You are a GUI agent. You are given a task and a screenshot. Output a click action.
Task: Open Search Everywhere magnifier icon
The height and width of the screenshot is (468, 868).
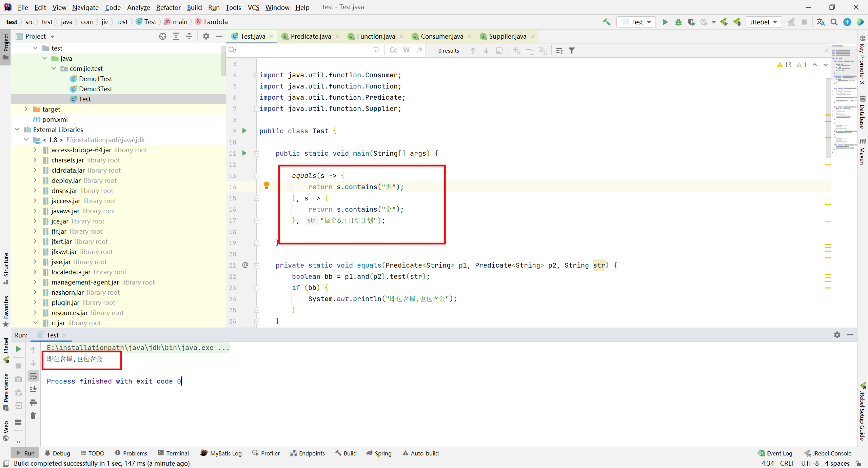pyautogui.click(x=834, y=22)
